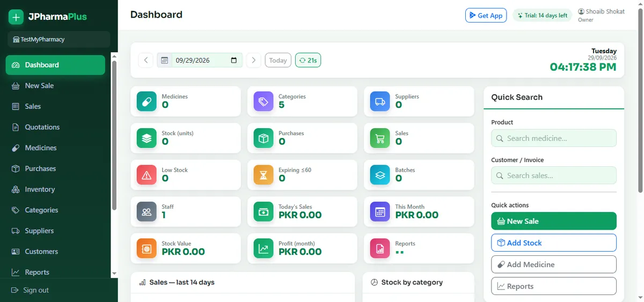
Task: Click the sidebar scrollbar down arrow
Action: coord(114,274)
